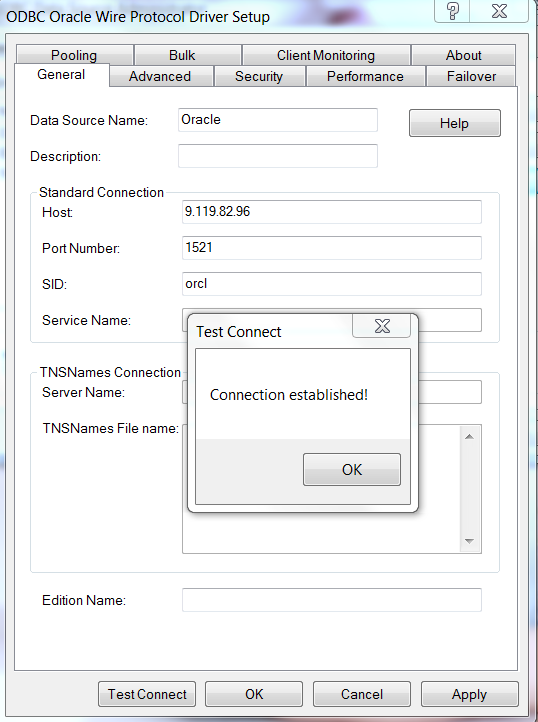Click the Edition Name text box
538x722 pixels.
click(x=332, y=600)
